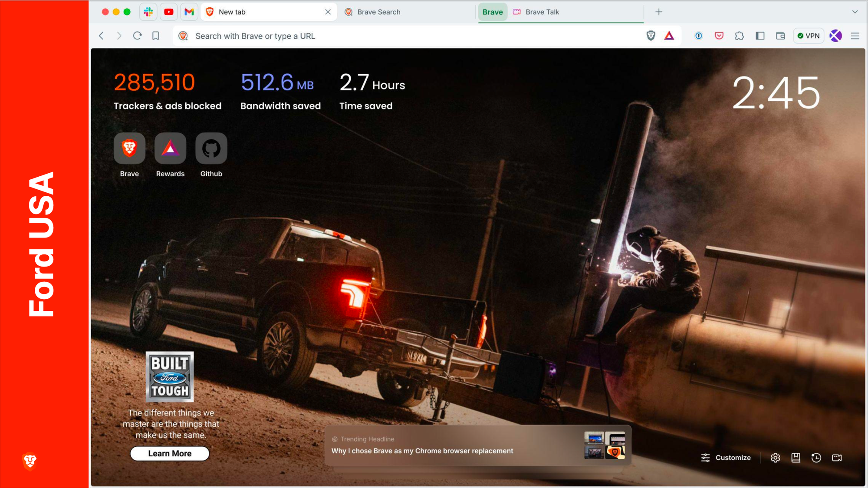Bookmark this page with bookmark icon

pyautogui.click(x=156, y=36)
